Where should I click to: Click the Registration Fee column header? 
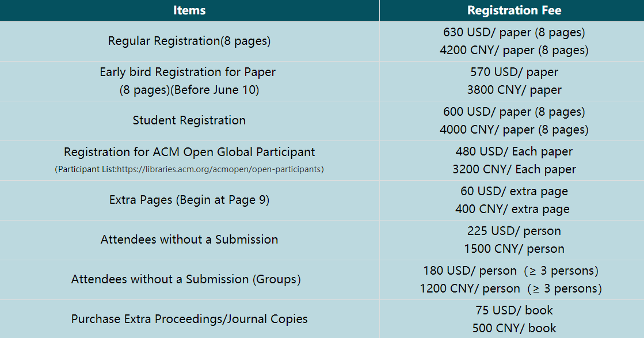[514, 10]
